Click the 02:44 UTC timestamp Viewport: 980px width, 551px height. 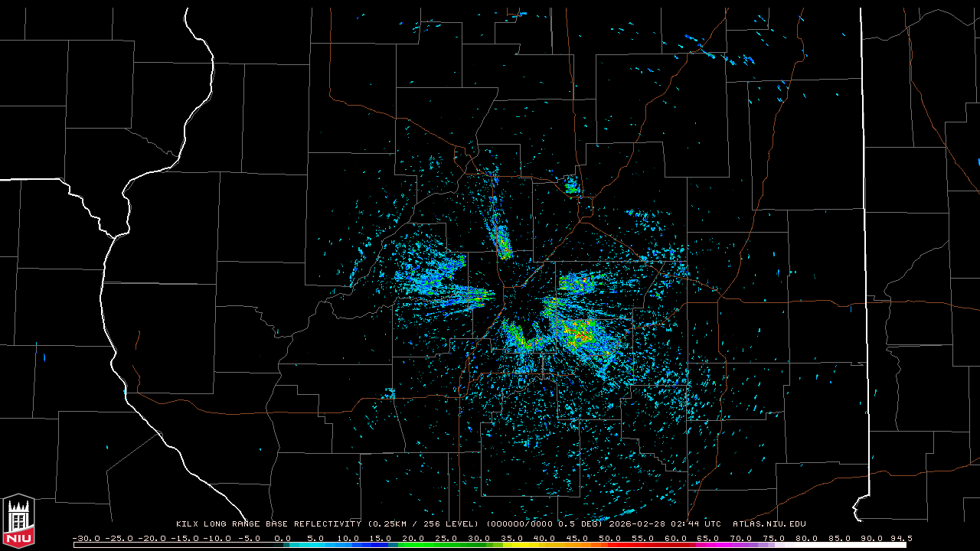pos(694,524)
